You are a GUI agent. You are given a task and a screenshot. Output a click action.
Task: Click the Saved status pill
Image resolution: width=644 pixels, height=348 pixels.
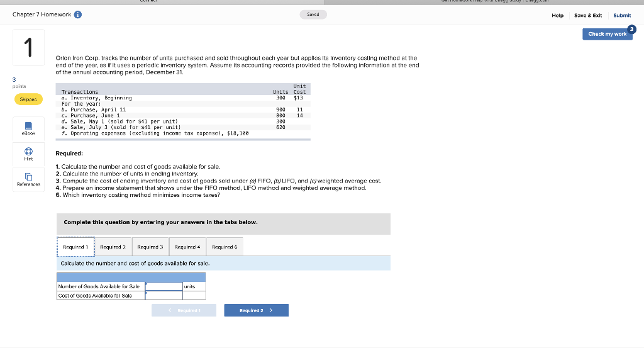click(x=313, y=14)
